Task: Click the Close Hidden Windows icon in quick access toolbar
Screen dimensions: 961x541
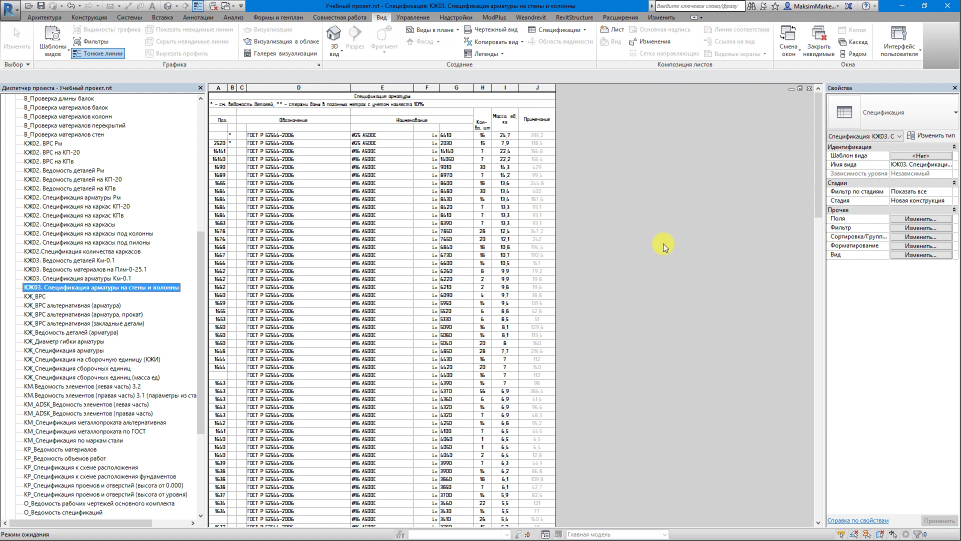Action: [x=213, y=6]
